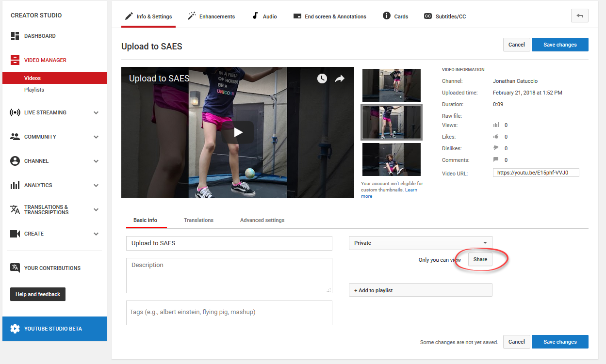The image size is (606, 364).
Task: Open Videos in the sidebar
Action: pos(54,78)
